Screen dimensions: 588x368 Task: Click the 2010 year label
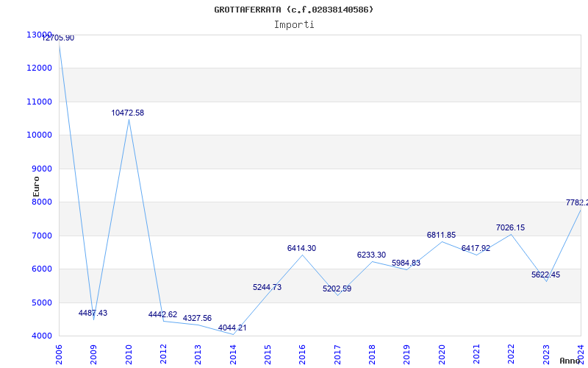pyautogui.click(x=129, y=355)
